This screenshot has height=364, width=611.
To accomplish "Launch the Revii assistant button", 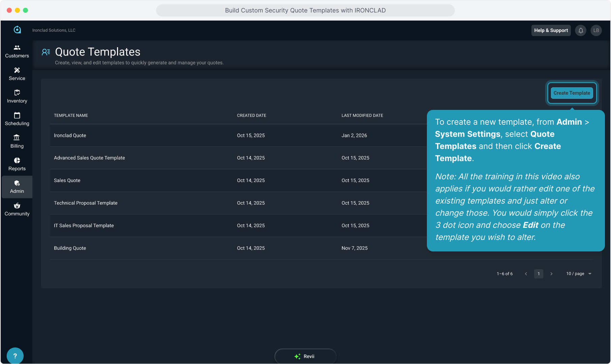I will tap(305, 356).
